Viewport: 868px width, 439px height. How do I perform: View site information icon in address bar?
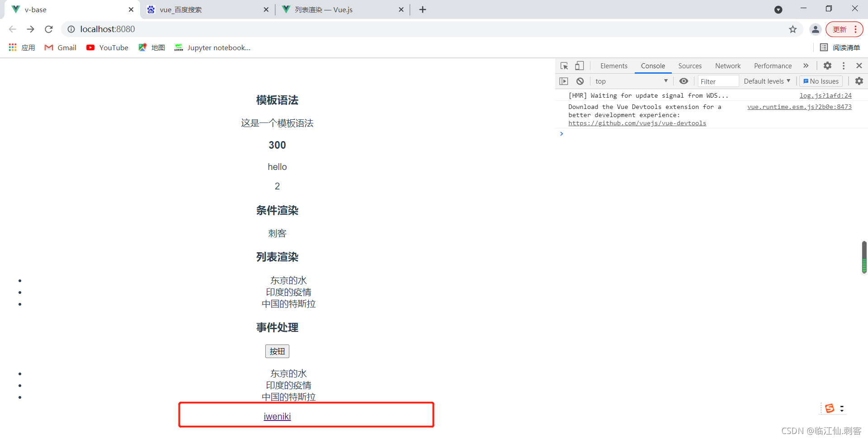pyautogui.click(x=71, y=29)
